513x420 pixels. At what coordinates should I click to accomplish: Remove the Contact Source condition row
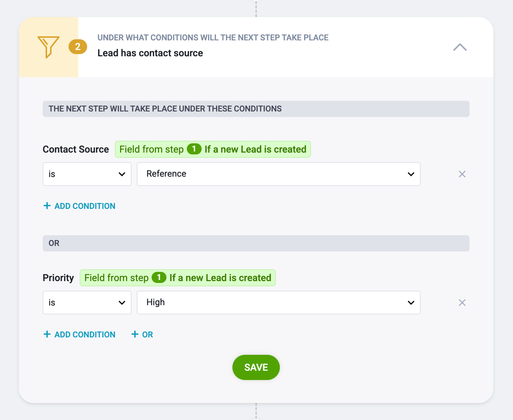click(462, 174)
